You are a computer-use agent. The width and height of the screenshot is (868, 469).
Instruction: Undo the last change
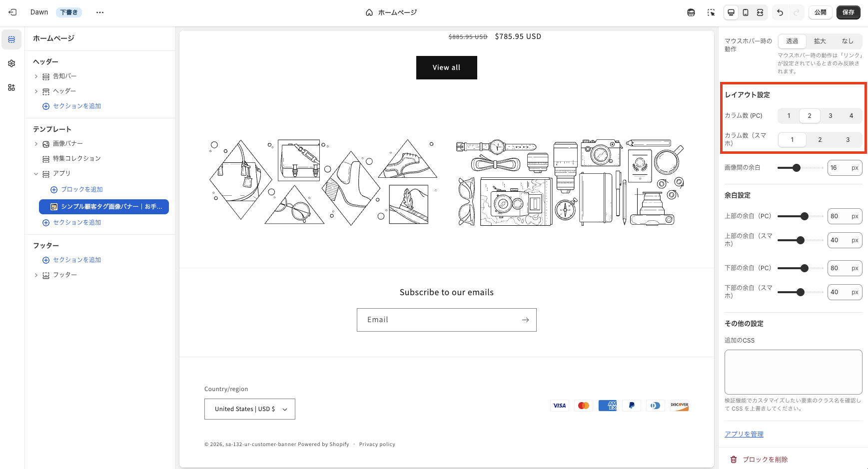click(x=780, y=12)
